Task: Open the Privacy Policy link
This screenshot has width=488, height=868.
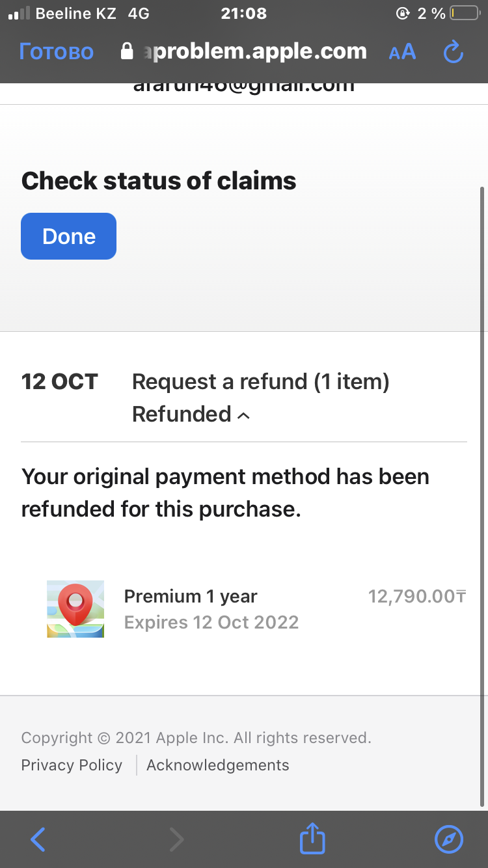Action: pos(72,765)
